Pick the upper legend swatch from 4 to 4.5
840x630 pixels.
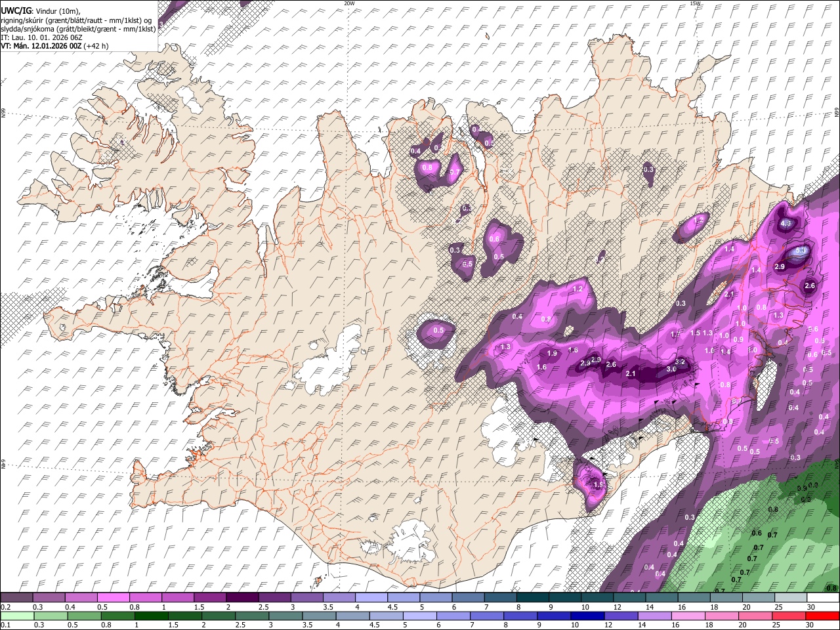click(x=371, y=598)
